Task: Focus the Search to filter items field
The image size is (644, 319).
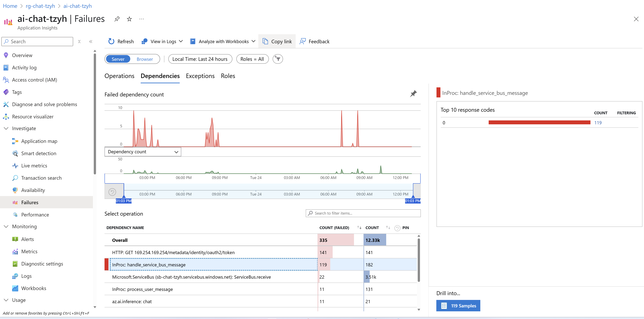Action: (x=363, y=213)
